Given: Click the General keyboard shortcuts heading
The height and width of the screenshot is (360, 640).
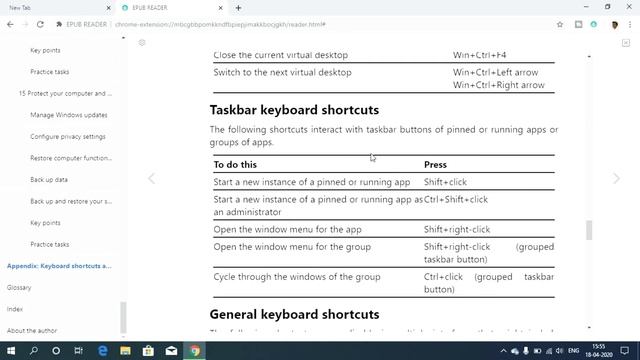Looking at the screenshot, I should 294,314.
